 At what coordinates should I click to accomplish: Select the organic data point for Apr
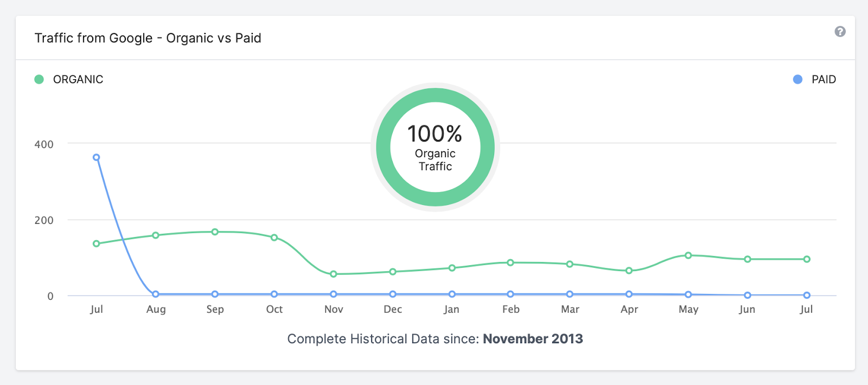tap(629, 271)
